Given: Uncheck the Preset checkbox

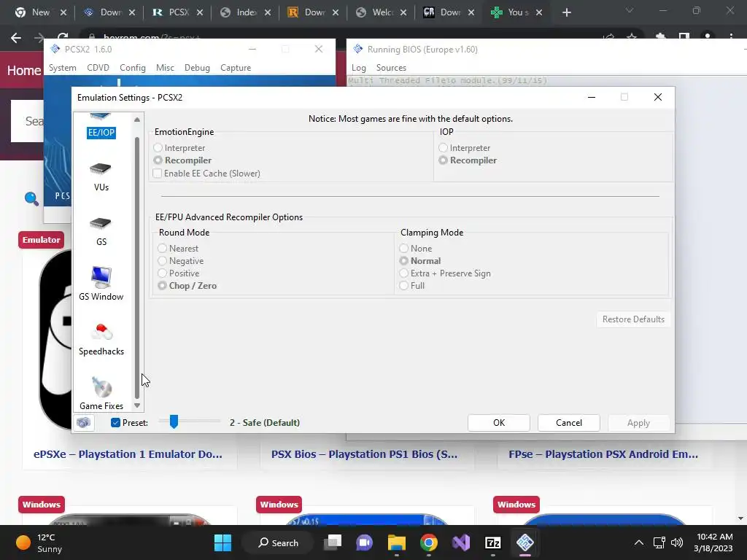Looking at the screenshot, I should point(115,422).
